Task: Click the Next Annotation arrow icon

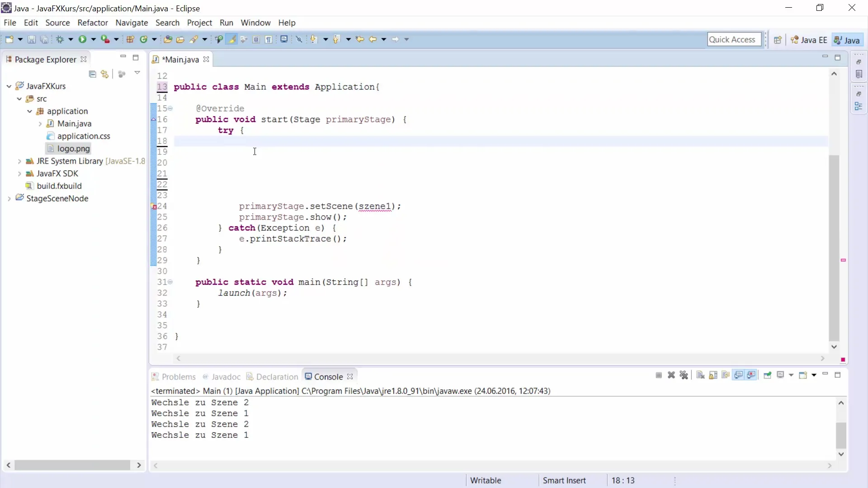Action: 314,39
